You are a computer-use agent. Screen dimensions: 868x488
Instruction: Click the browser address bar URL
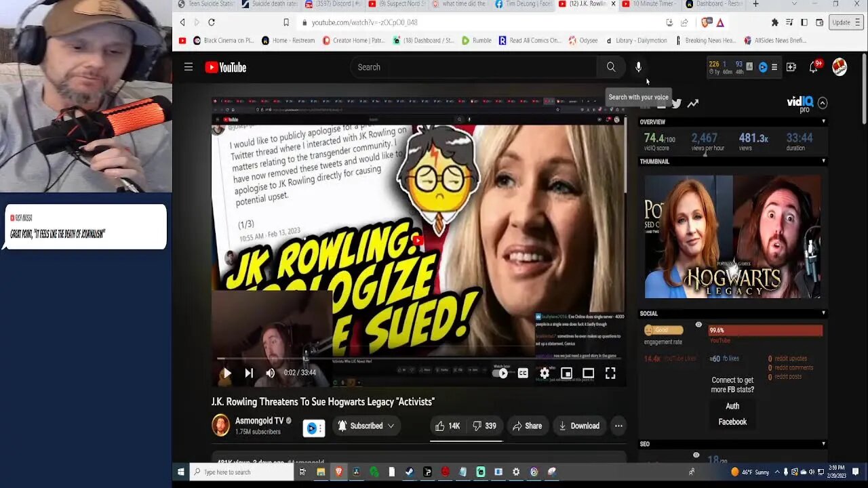click(365, 22)
